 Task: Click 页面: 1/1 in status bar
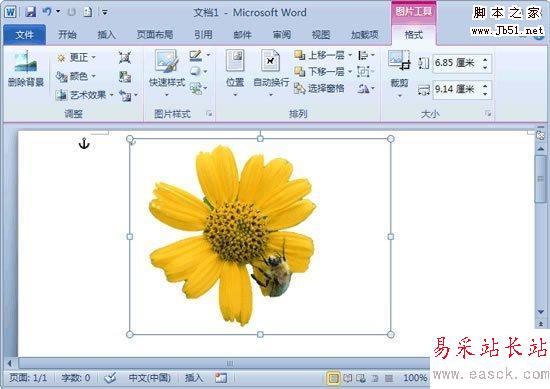28,378
